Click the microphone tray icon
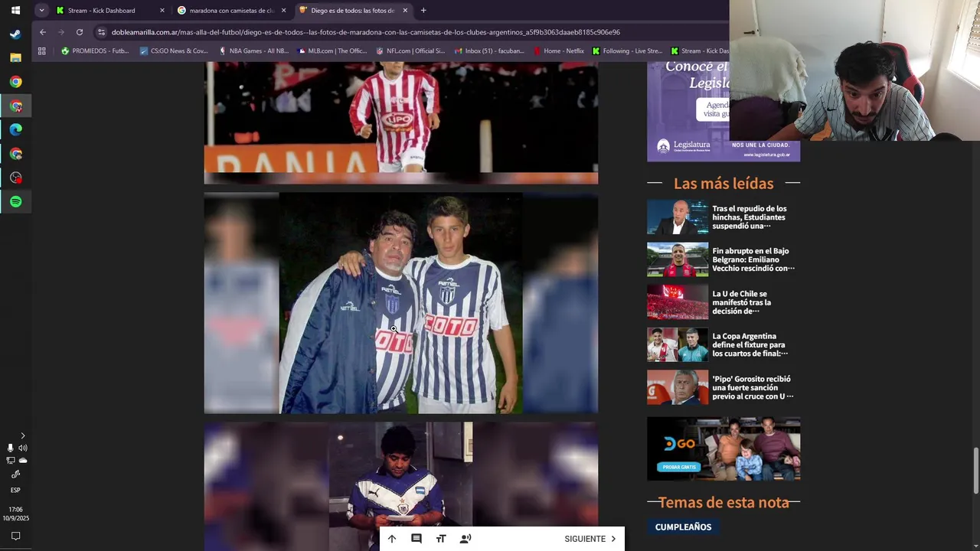Image resolution: width=980 pixels, height=551 pixels. 10,448
